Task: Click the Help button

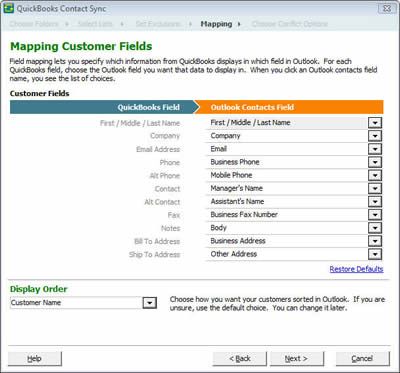Action: point(35,359)
